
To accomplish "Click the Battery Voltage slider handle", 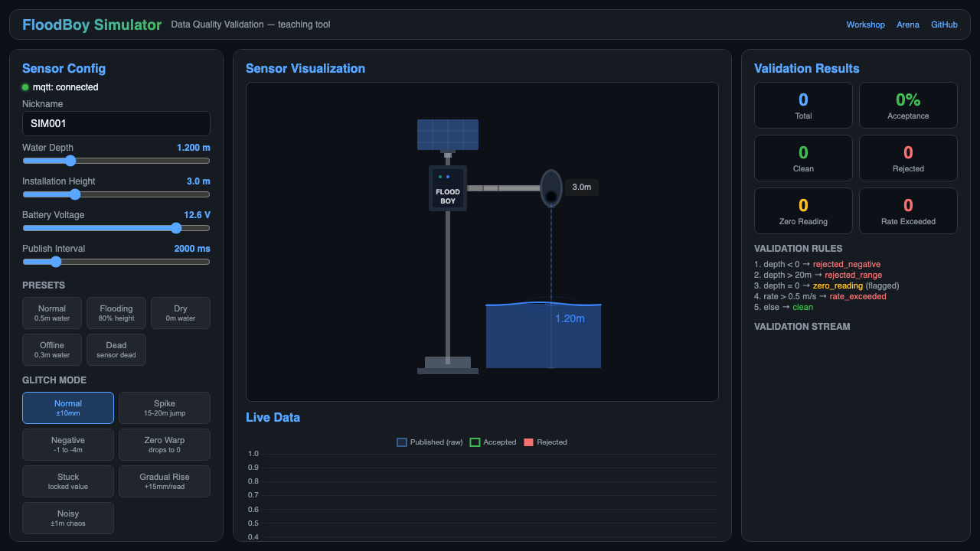I will (176, 228).
